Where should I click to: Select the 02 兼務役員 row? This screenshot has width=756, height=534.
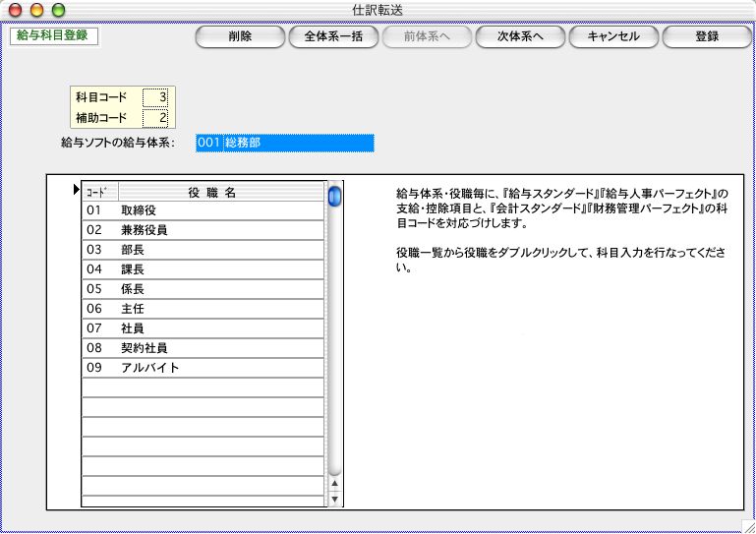click(203, 230)
